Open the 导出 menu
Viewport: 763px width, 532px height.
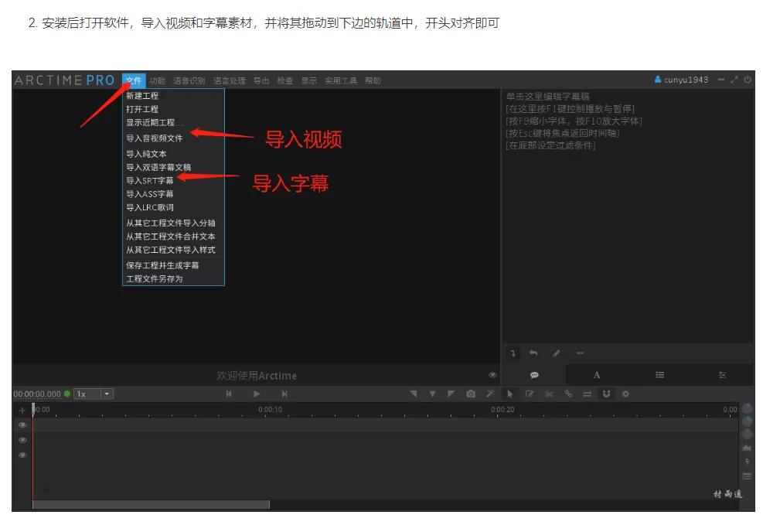(261, 80)
